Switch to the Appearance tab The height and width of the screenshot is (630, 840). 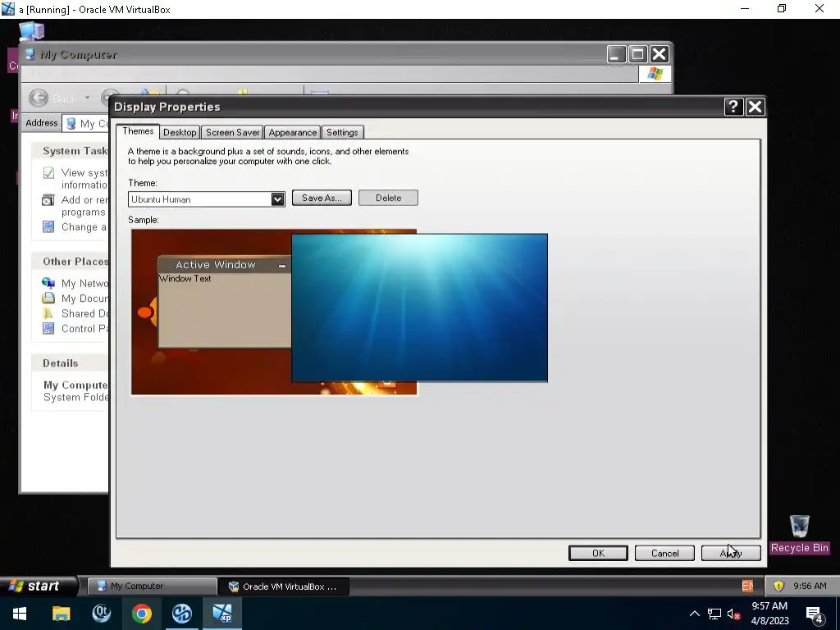click(293, 132)
